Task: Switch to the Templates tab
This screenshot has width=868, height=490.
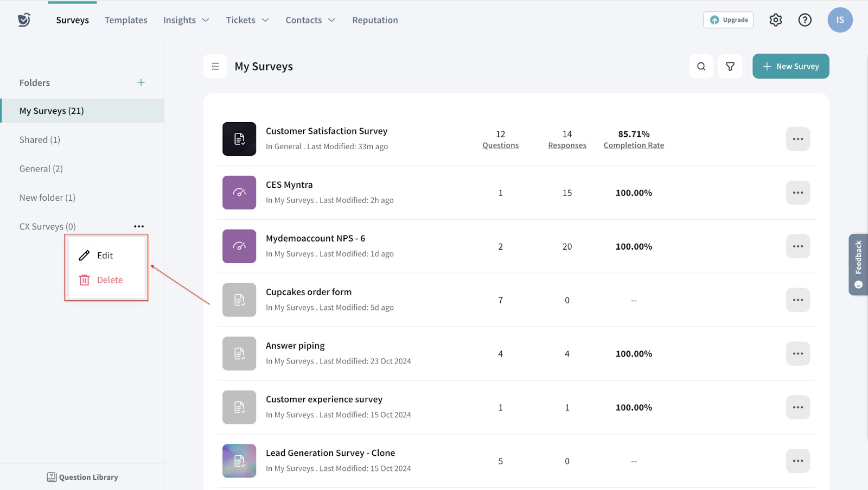Action: pos(126,20)
